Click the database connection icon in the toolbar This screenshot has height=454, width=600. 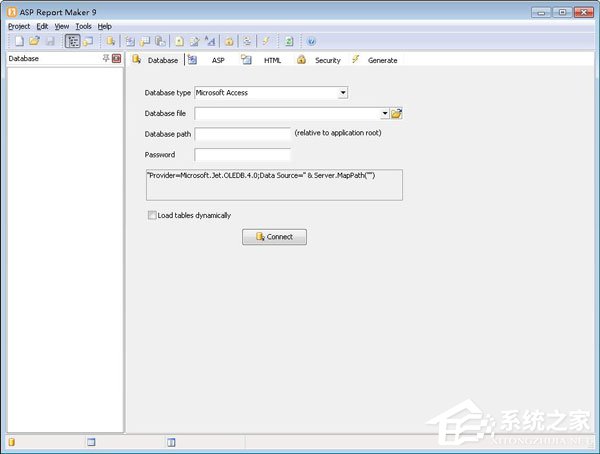111,41
